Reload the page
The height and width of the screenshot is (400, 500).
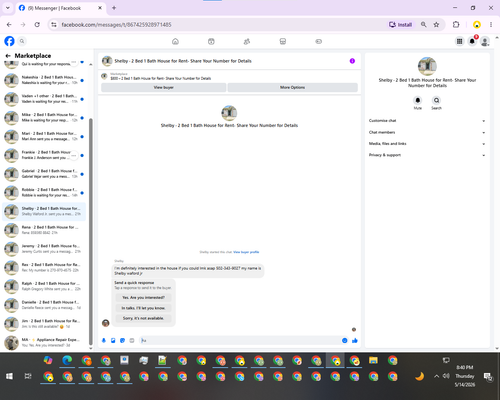coord(37,25)
